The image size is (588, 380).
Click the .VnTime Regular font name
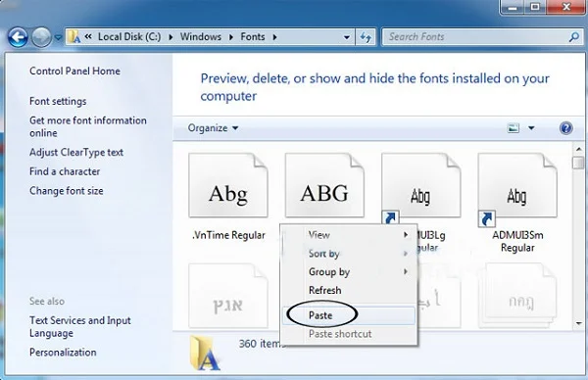[x=228, y=235]
